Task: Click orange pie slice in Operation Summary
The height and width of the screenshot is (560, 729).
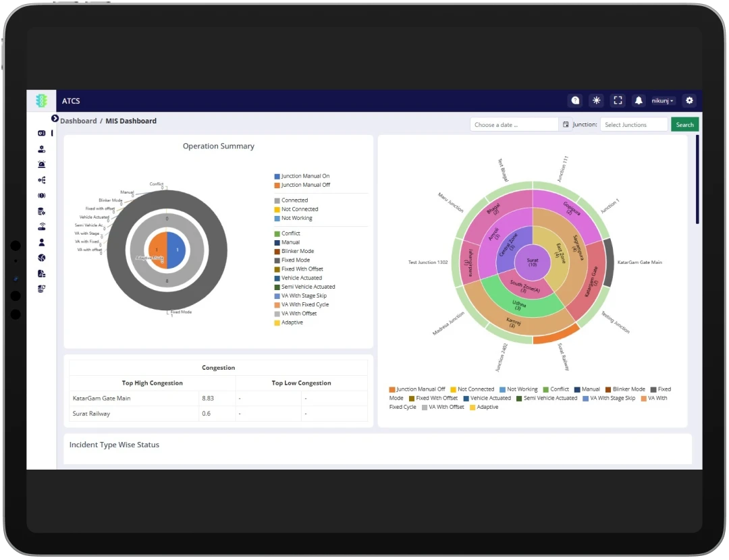Action: coord(157,250)
